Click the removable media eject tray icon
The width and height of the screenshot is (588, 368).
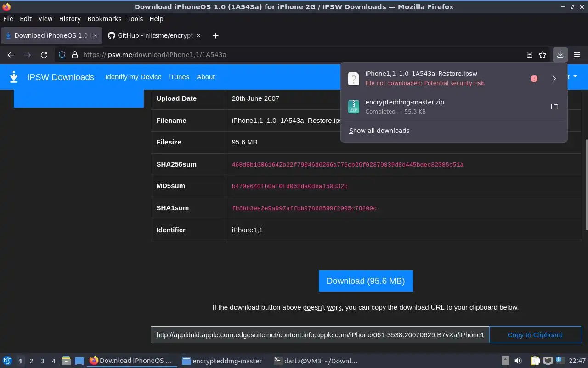pos(505,361)
